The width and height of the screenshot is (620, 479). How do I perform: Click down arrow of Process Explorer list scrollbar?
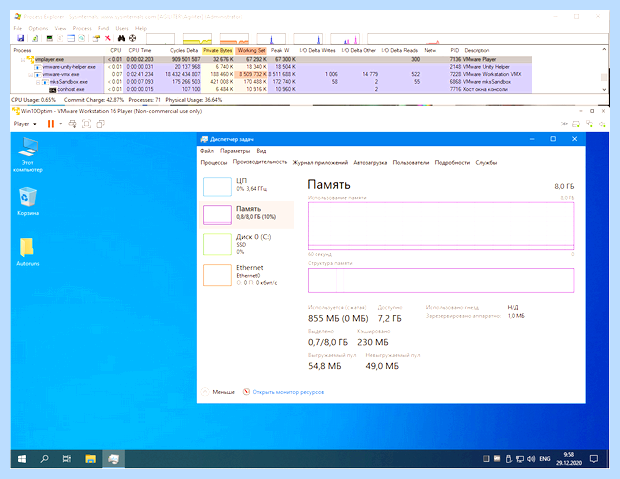pyautogui.click(x=604, y=90)
